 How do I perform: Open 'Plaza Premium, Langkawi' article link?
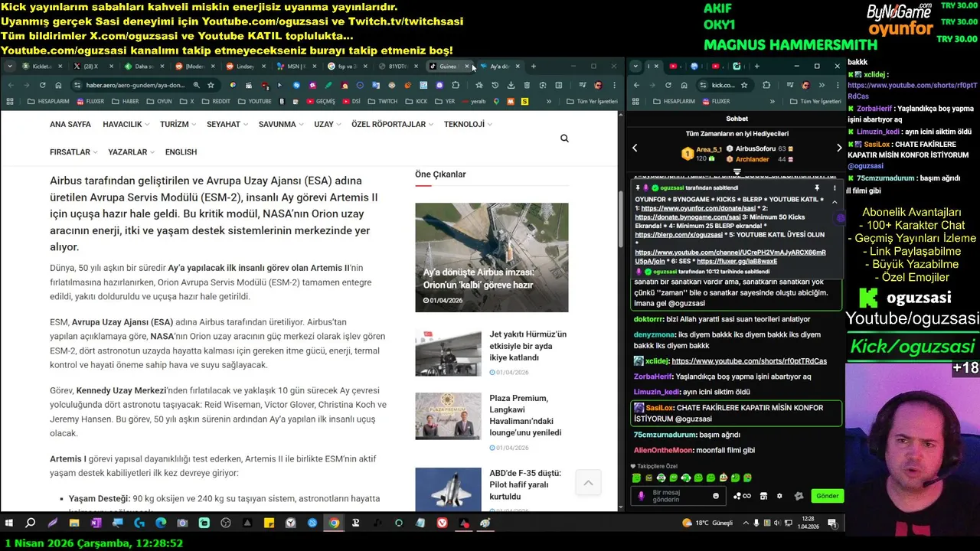[x=525, y=416]
